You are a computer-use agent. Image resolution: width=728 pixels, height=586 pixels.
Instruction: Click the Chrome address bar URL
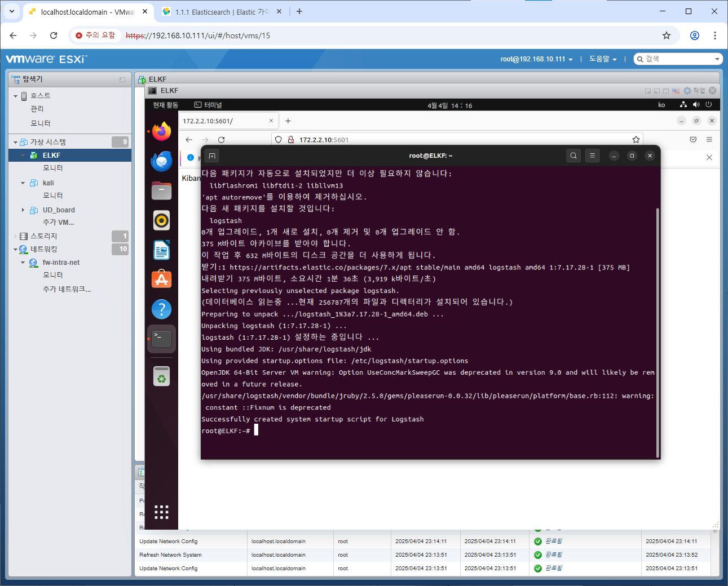coord(198,35)
